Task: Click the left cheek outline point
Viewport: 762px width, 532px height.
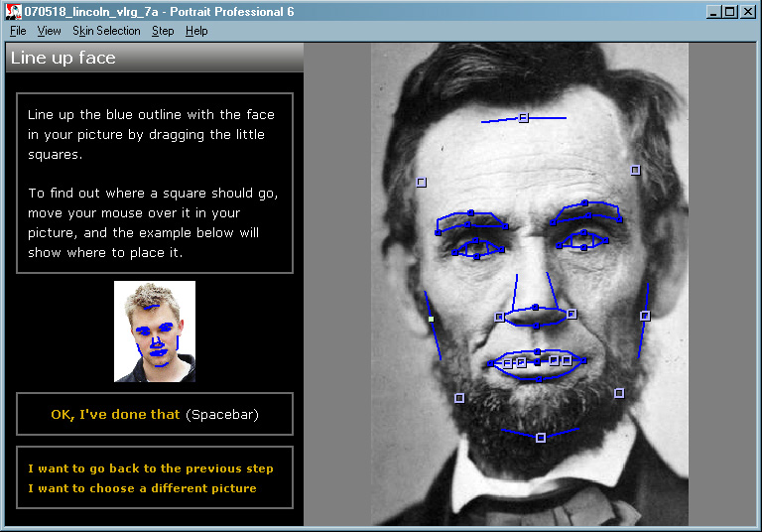Action: [431, 320]
